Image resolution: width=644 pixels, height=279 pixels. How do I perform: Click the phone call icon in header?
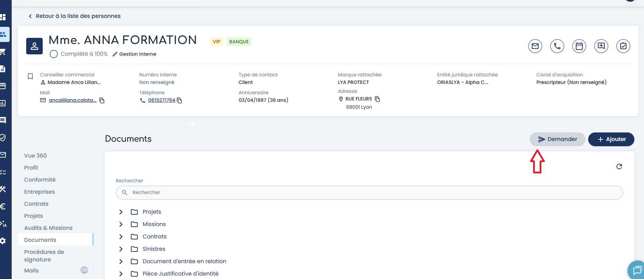click(557, 46)
